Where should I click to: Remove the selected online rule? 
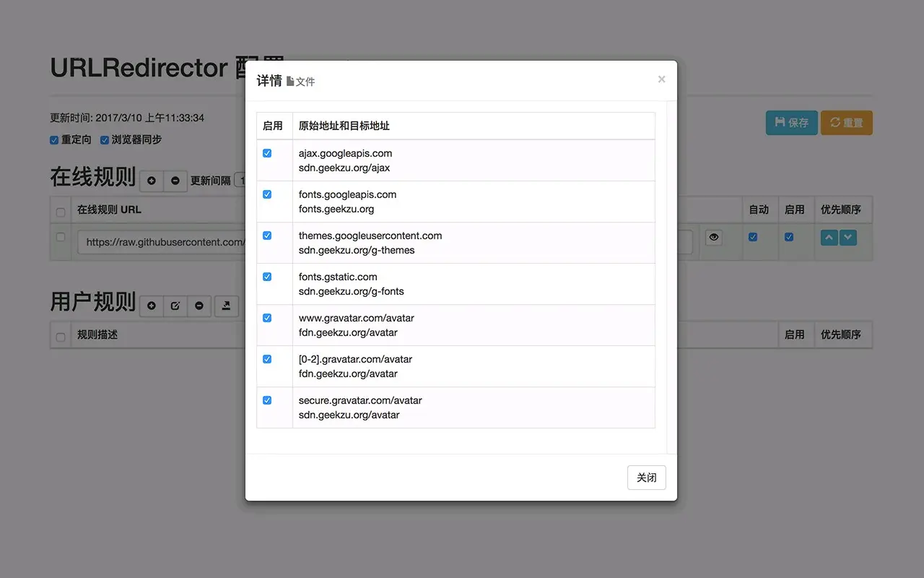[175, 181]
